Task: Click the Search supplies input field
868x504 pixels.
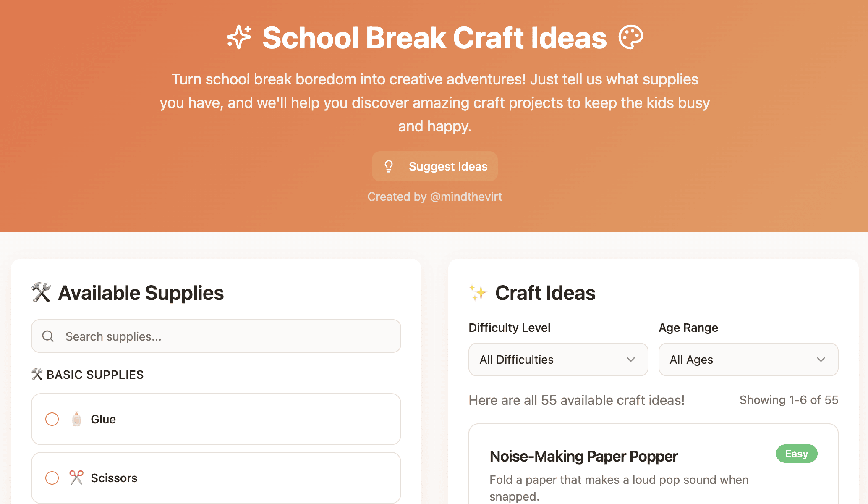Action: pos(215,336)
